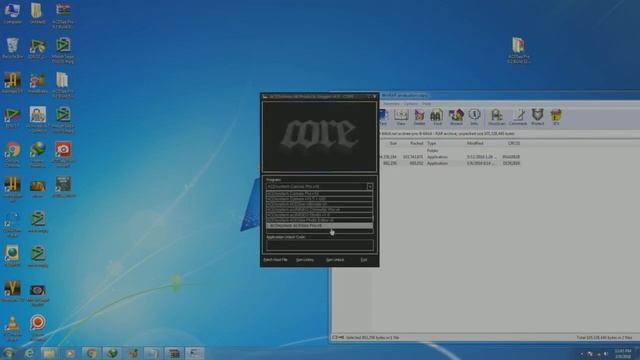
Task: Run VirusScan from the WinRAR toolbar
Action: [x=496, y=117]
